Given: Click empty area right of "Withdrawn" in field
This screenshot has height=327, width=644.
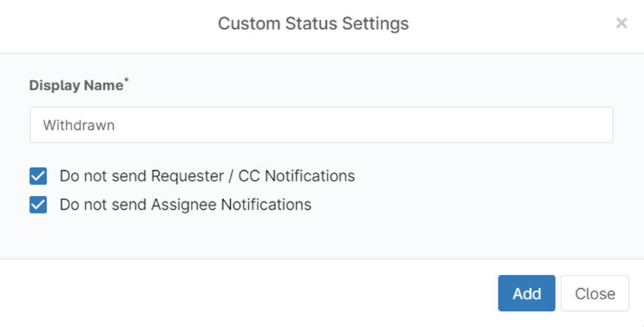Looking at the screenshot, I should 361,125.
